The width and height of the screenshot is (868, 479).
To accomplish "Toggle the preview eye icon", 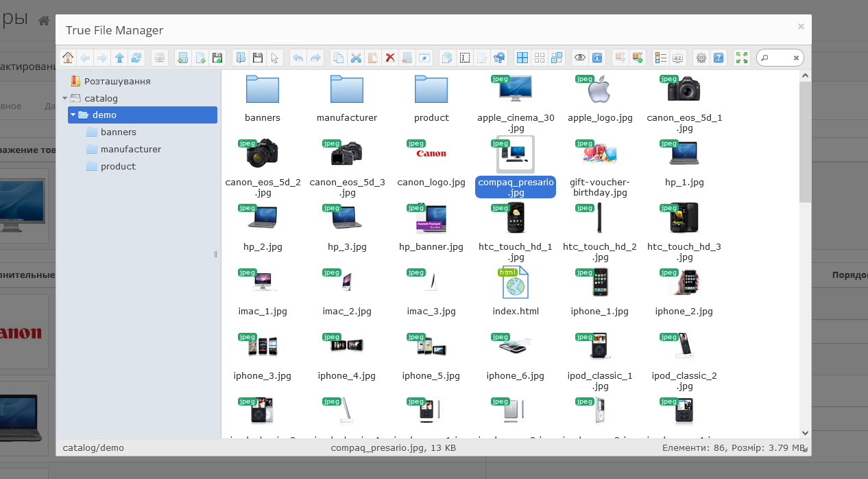I will (x=579, y=58).
